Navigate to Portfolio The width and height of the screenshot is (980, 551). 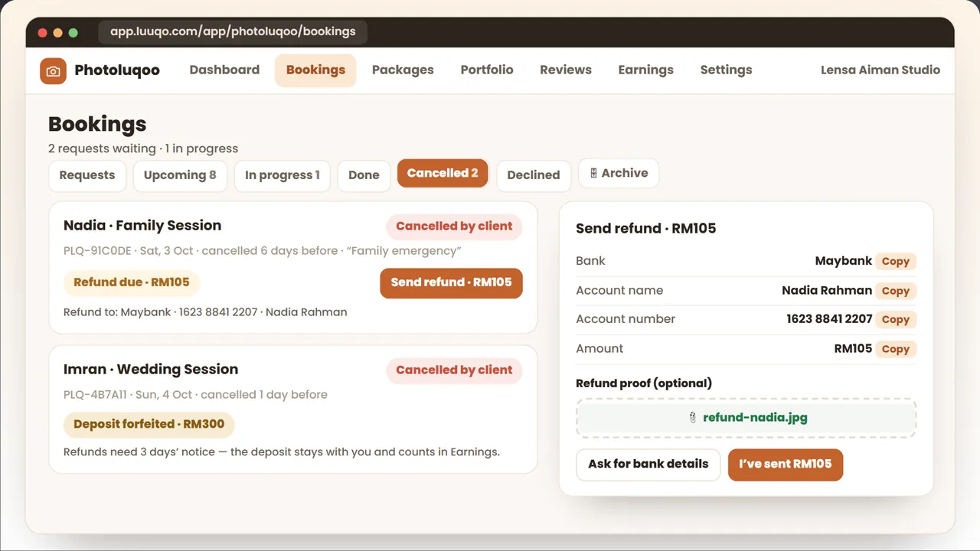[x=487, y=70]
